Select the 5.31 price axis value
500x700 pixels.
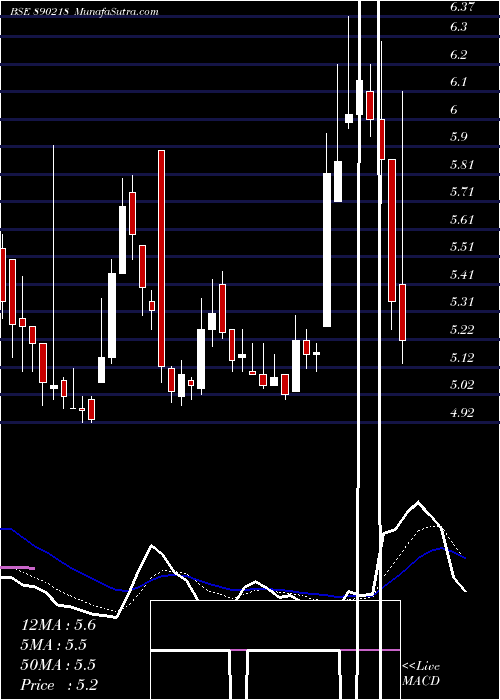[x=462, y=302]
